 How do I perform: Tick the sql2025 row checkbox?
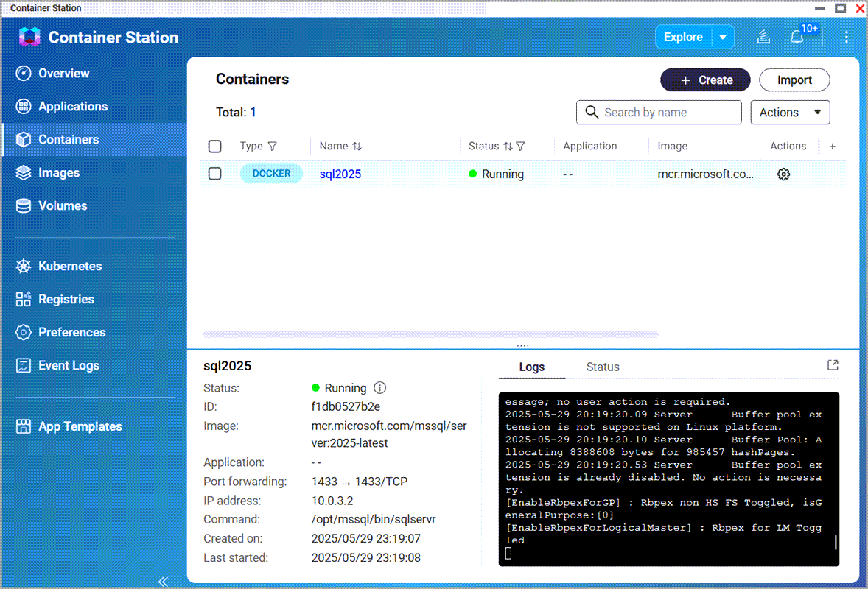pyautogui.click(x=214, y=174)
